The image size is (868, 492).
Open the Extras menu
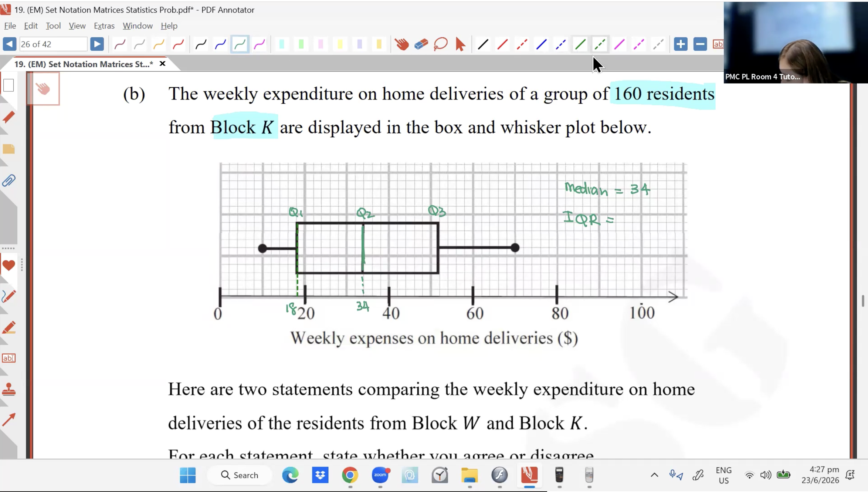(104, 26)
